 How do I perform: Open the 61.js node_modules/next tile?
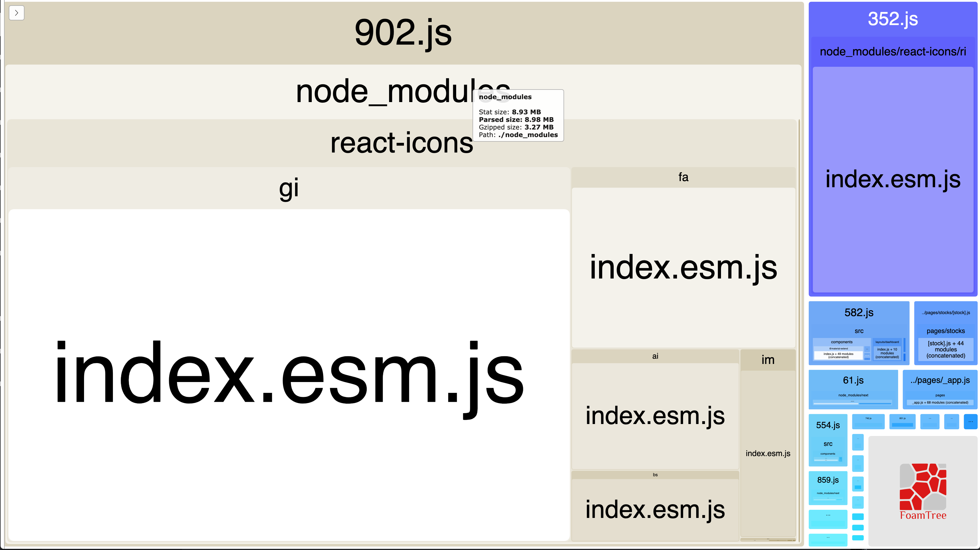853,395
